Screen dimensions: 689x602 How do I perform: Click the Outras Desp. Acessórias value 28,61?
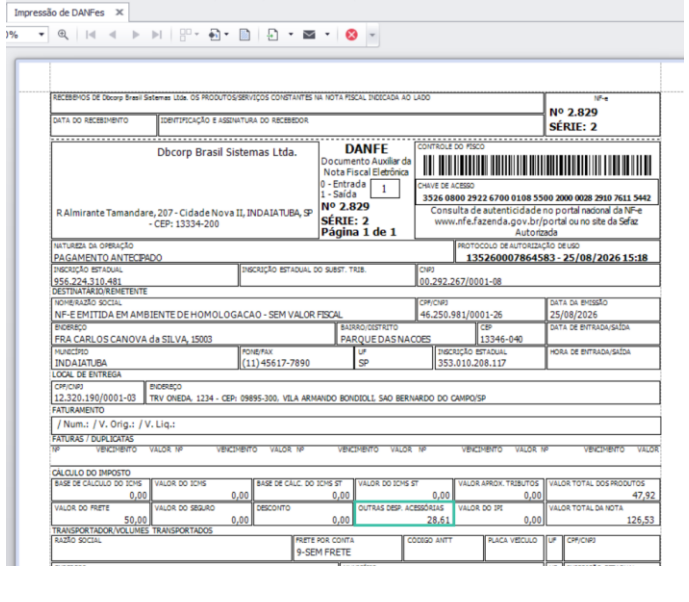tap(439, 520)
